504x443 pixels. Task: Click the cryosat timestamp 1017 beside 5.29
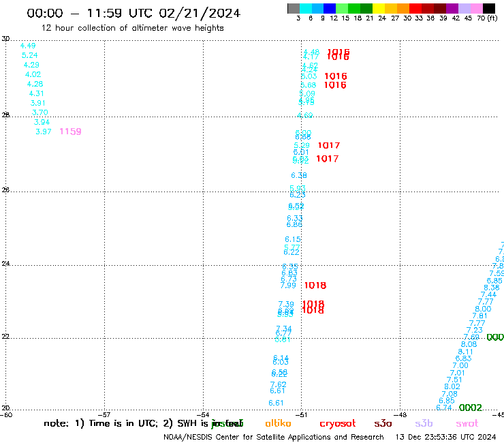pyautogui.click(x=329, y=145)
